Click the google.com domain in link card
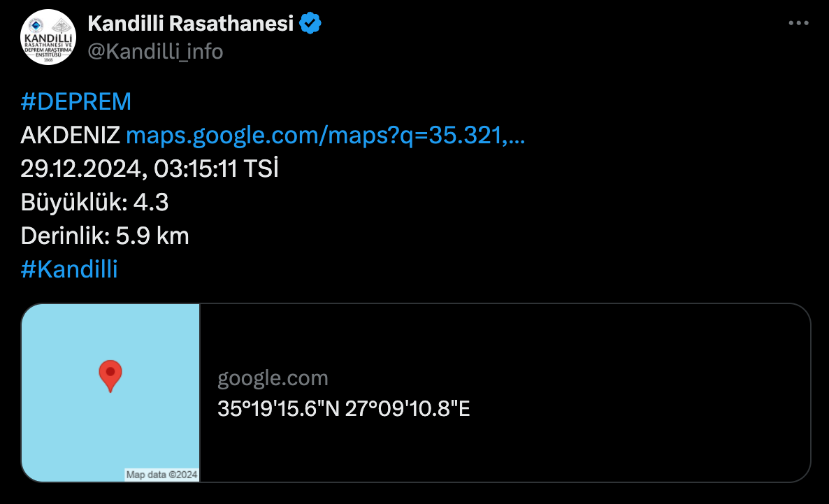The width and height of the screenshot is (829, 504). click(x=273, y=379)
